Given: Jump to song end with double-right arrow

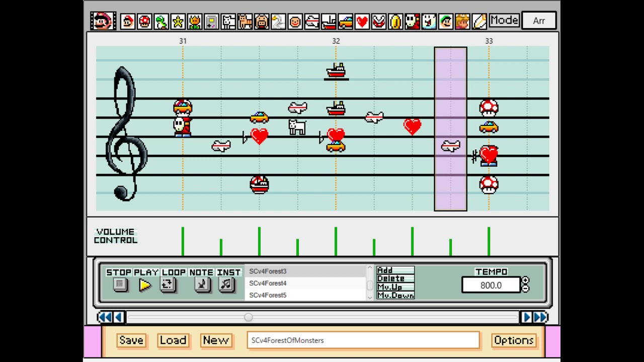Looking at the screenshot, I should click(x=540, y=317).
